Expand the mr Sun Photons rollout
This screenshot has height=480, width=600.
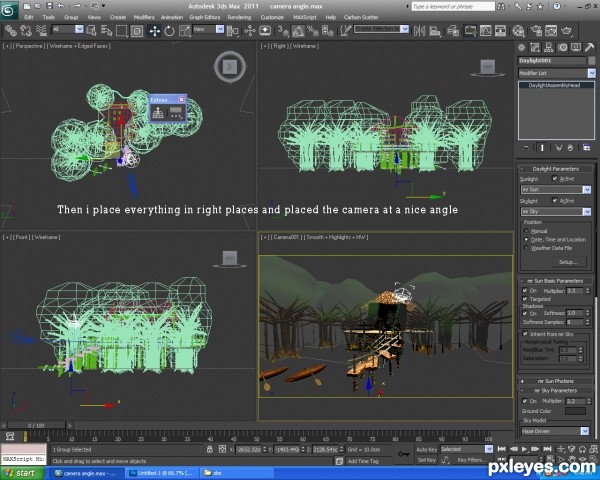[555, 381]
